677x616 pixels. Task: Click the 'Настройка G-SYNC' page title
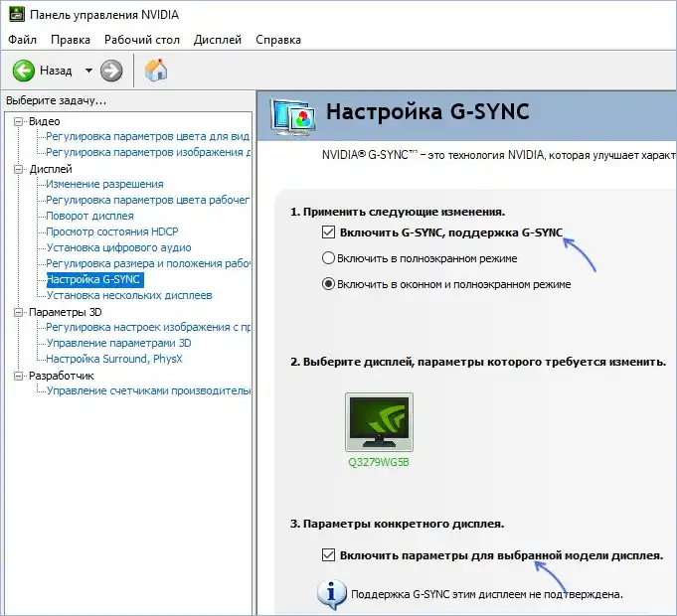click(427, 111)
